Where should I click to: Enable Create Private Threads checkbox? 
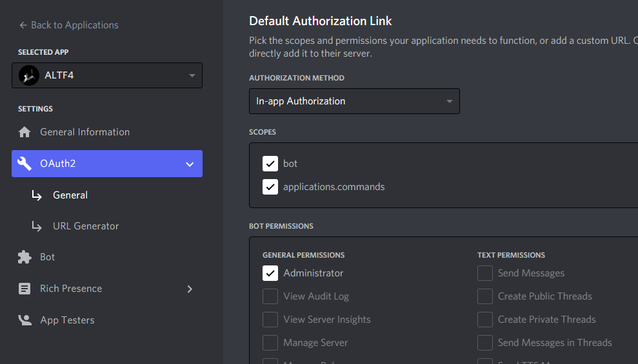(x=485, y=320)
